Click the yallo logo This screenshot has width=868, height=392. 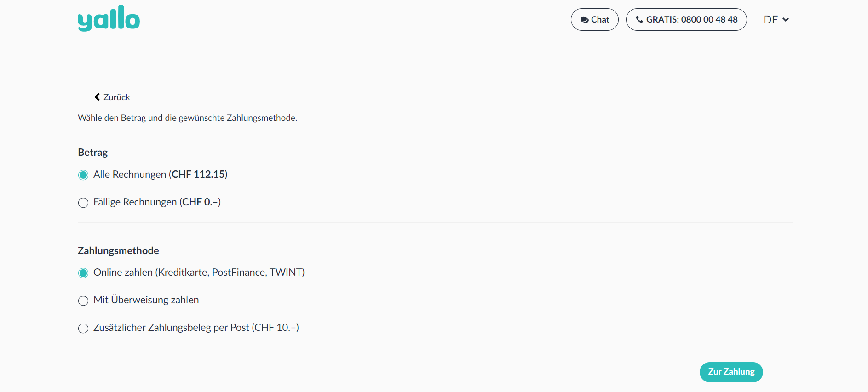tap(109, 18)
